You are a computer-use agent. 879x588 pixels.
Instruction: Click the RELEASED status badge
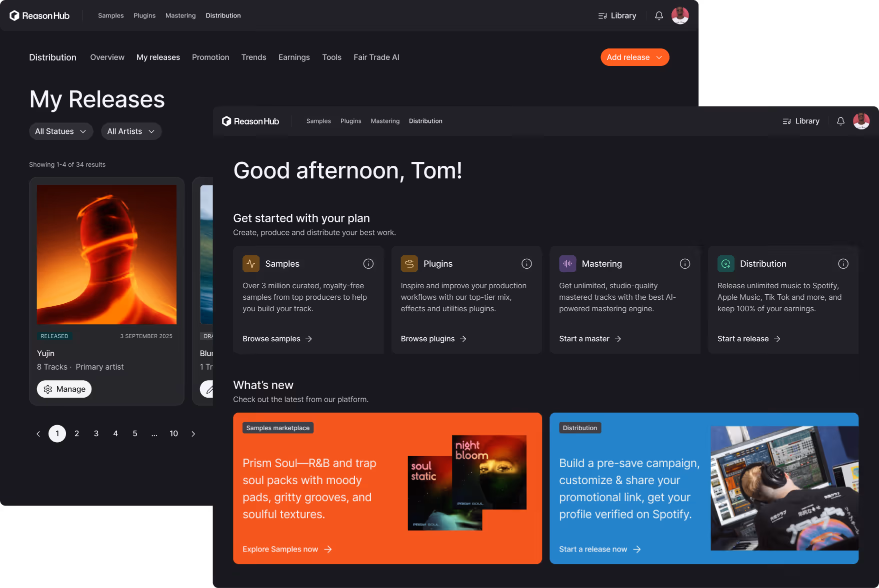pyautogui.click(x=54, y=336)
